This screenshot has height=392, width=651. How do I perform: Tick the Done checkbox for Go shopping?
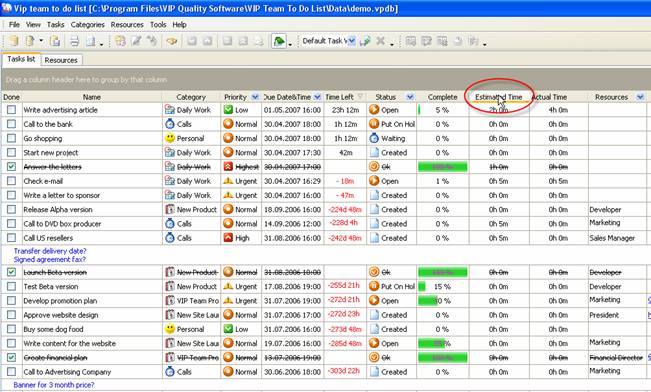pyautogui.click(x=11, y=138)
